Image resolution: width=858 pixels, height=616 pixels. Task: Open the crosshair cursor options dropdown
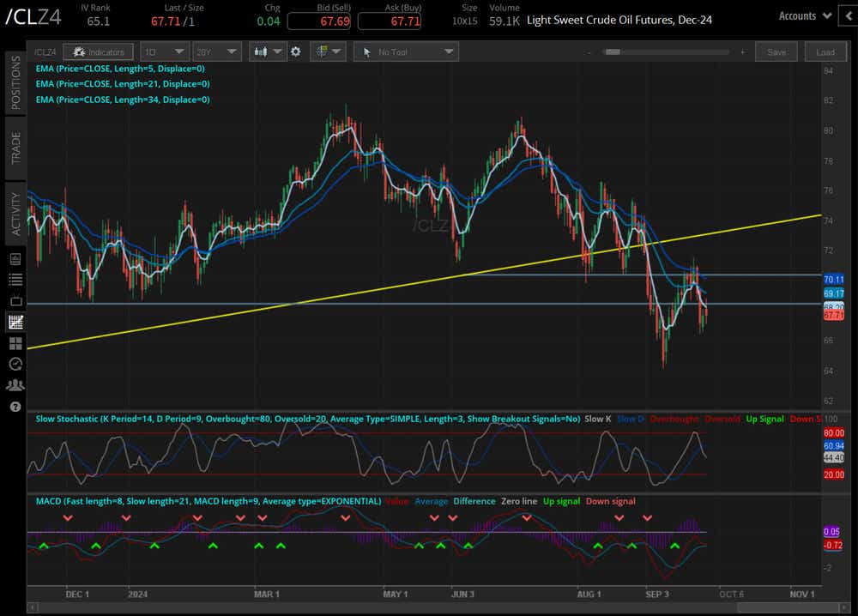336,52
